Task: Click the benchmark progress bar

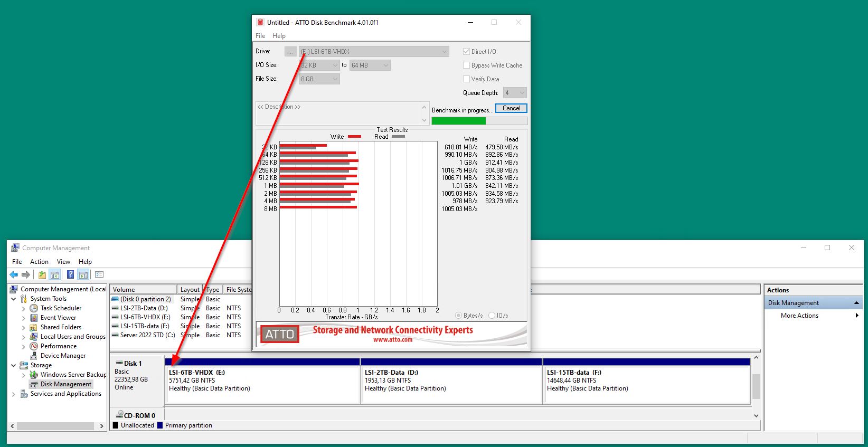Action: (479, 121)
